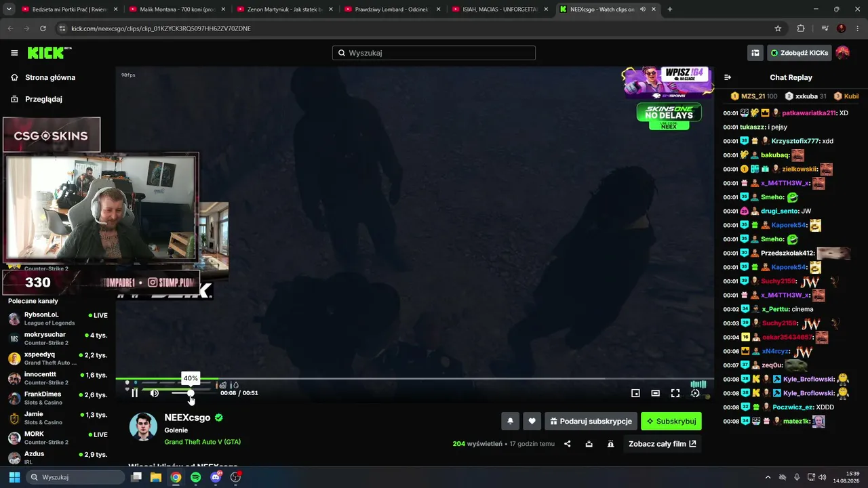The height and width of the screenshot is (488, 868).
Task: Open the Chrome three-dot menu
Action: pos(858,28)
